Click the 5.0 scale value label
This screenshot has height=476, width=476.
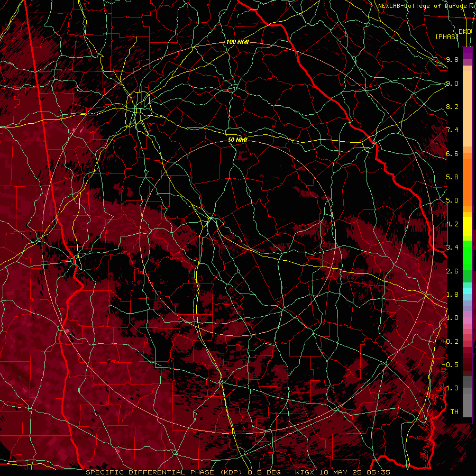452,200
